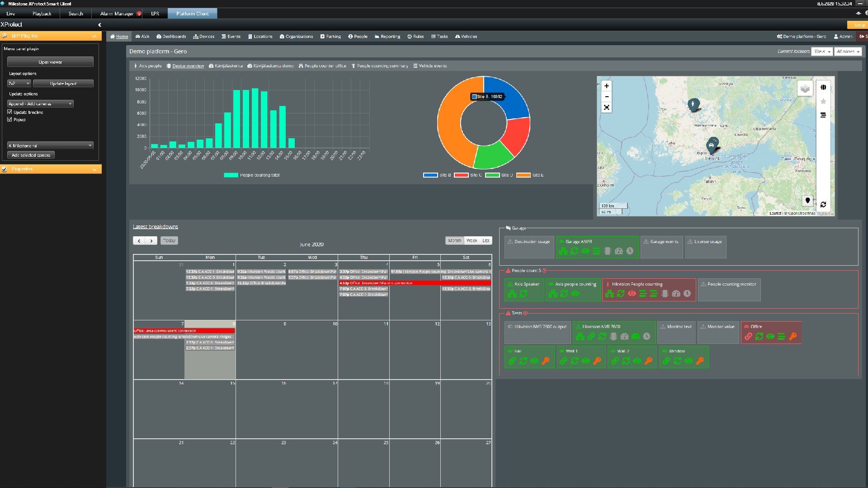This screenshot has height=488, width=868.
Task: Click the red link icon in Office card
Action: click(748, 336)
